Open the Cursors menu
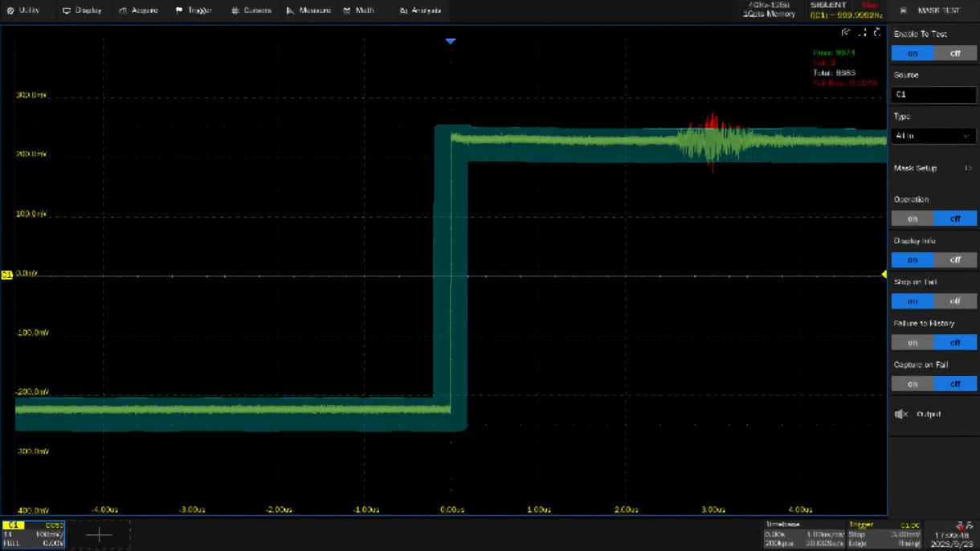Image resolution: width=980 pixels, height=551 pixels. coord(251,10)
